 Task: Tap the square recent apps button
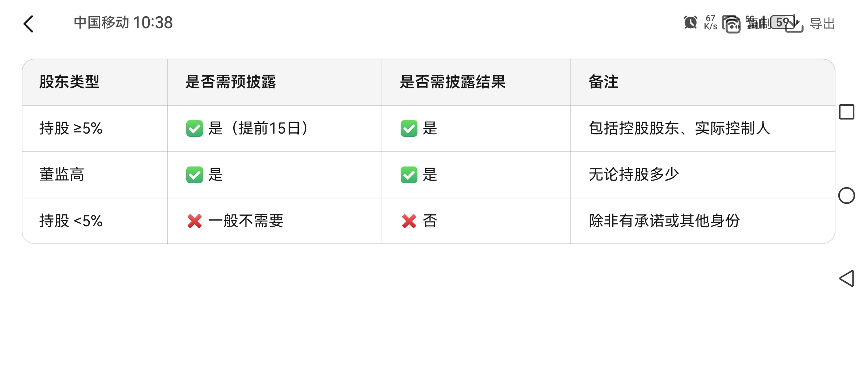[x=846, y=112]
